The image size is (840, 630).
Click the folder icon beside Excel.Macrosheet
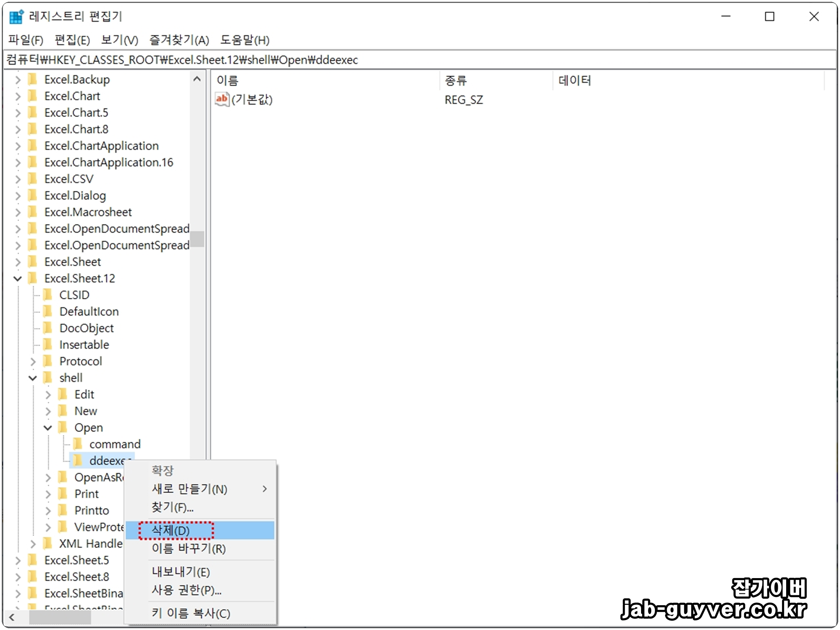coord(33,212)
